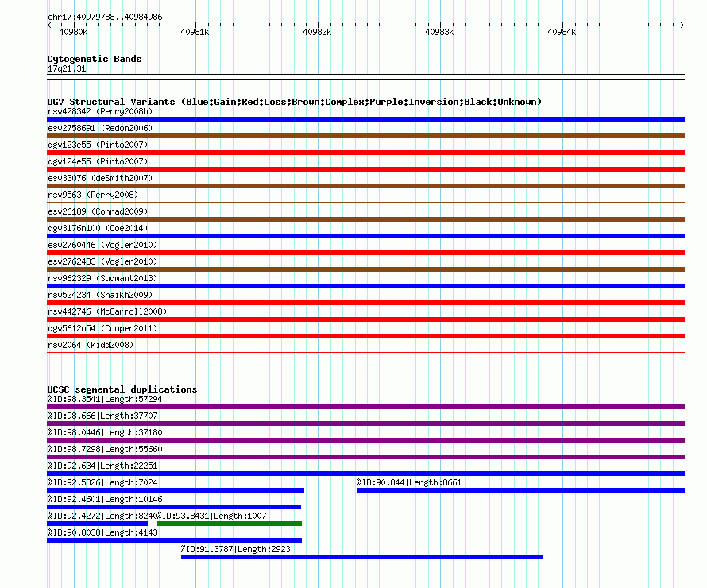Image resolution: width=707 pixels, height=588 pixels.
Task: Click the purple bar under Length:57294 duplication
Action: pyautogui.click(x=365, y=407)
